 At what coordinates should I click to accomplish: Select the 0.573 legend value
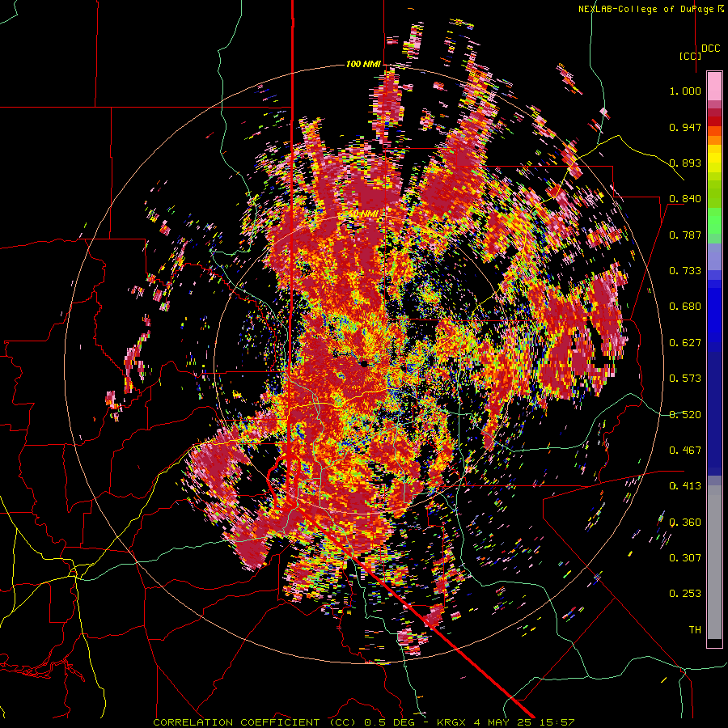[685, 379]
